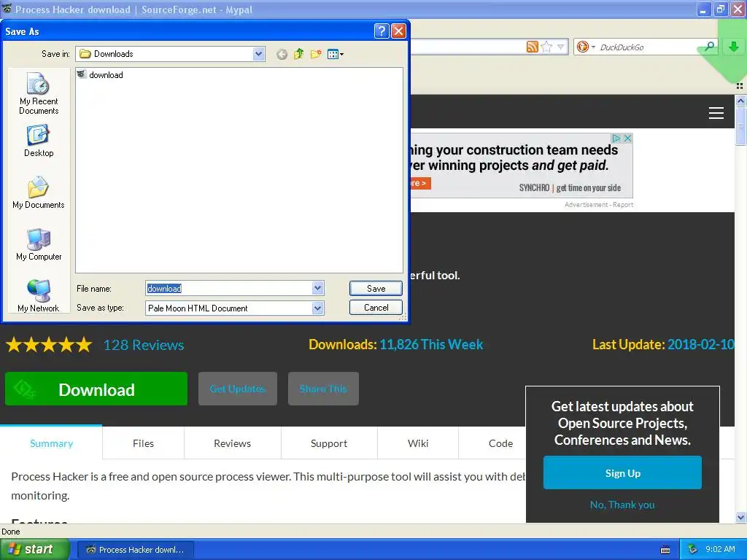This screenshot has width=747, height=560.
Task: Click the green Download button
Action: point(96,389)
